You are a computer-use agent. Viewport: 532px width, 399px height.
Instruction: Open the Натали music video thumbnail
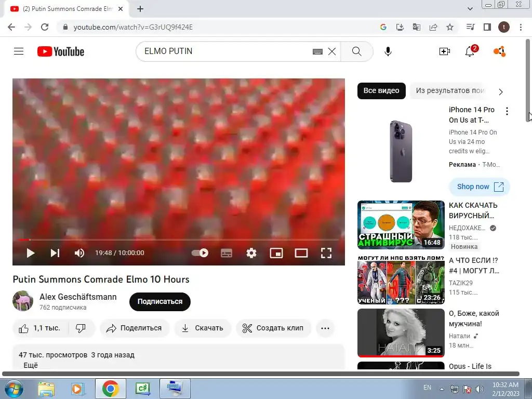pyautogui.click(x=401, y=333)
